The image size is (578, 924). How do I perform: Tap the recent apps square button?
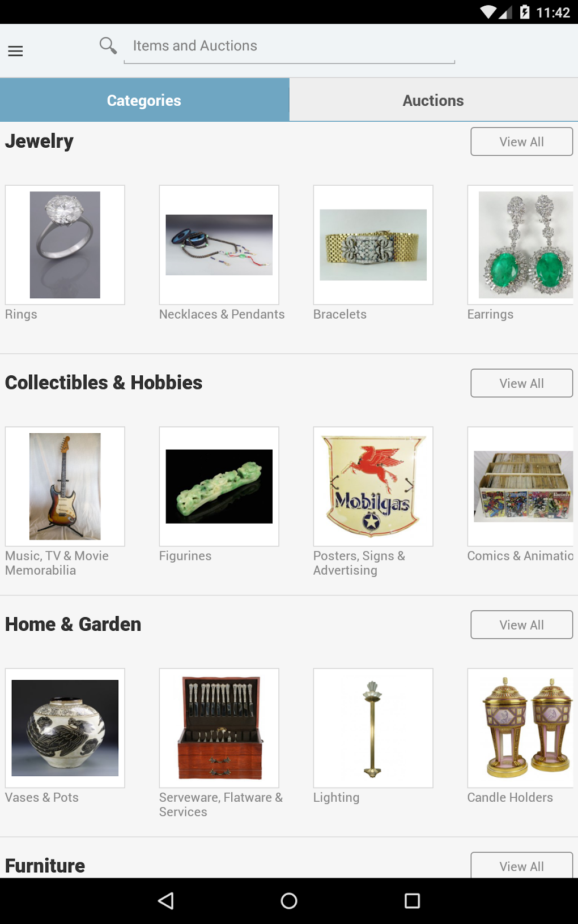[412, 901]
